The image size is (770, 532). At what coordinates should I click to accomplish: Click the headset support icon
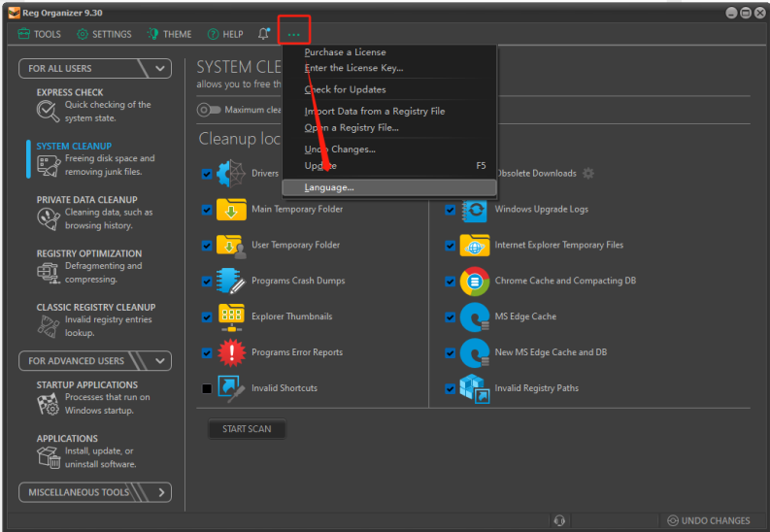coord(559,520)
